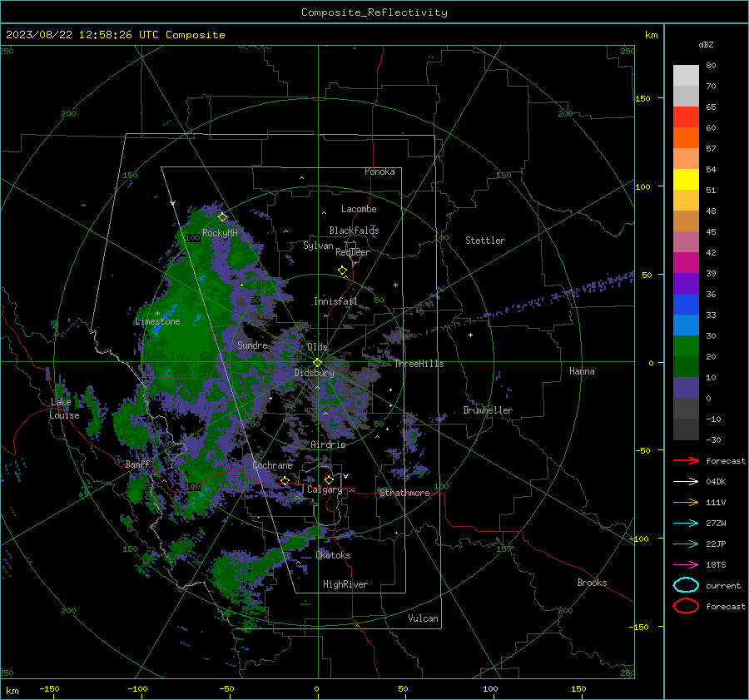Click the bright yellow swatch in dBZ scale
The image size is (749, 700).
coord(686,179)
